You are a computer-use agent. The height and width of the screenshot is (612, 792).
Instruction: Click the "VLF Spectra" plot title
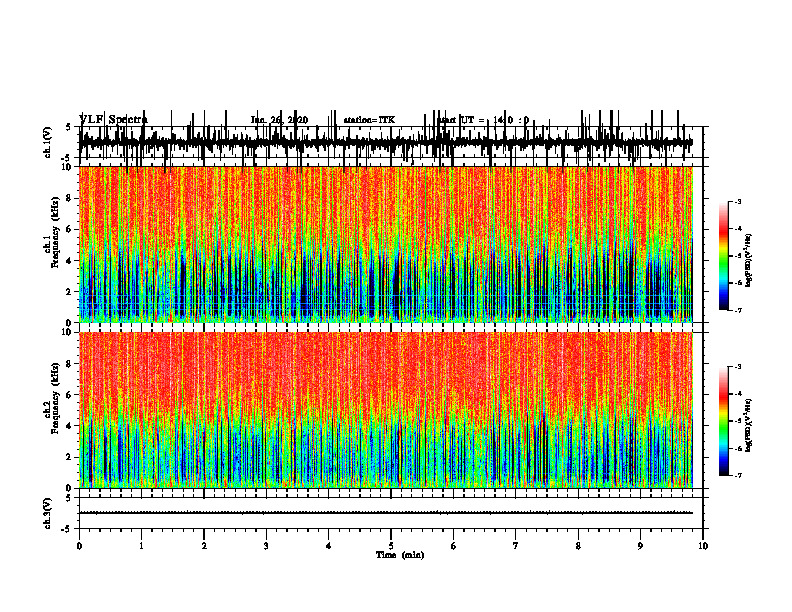point(114,119)
